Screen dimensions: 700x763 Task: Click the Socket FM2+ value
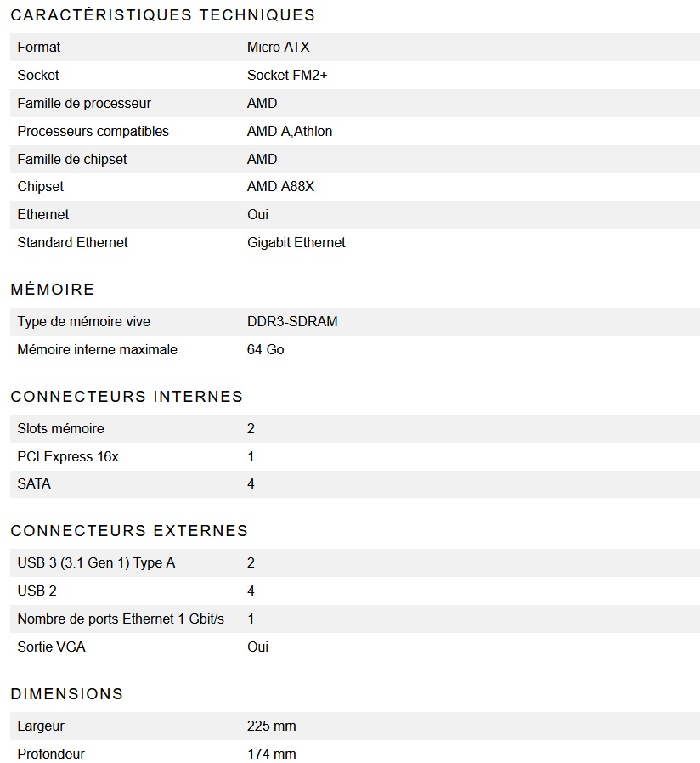[x=287, y=76]
